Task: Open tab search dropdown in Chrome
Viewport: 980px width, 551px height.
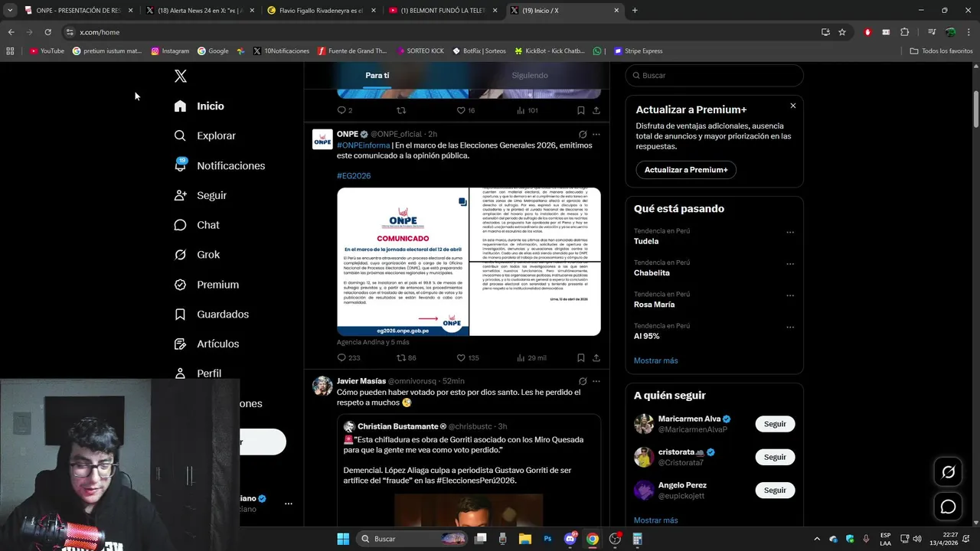Action: (x=10, y=10)
